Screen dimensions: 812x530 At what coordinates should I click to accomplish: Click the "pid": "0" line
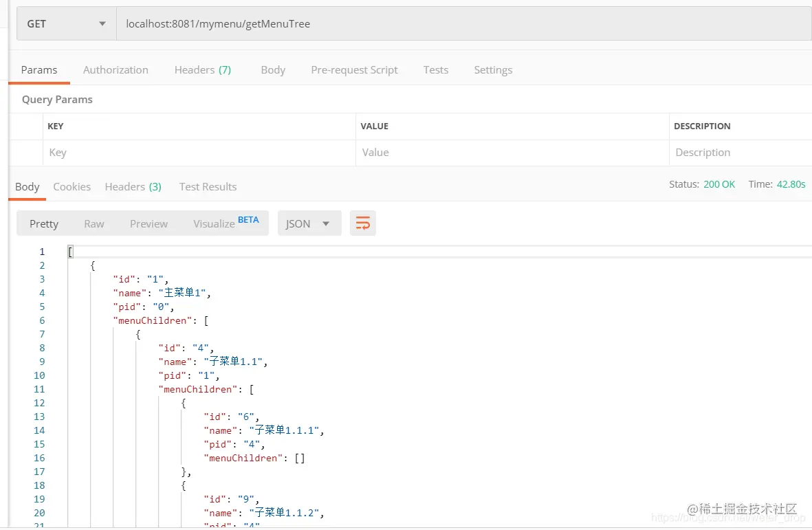point(144,307)
